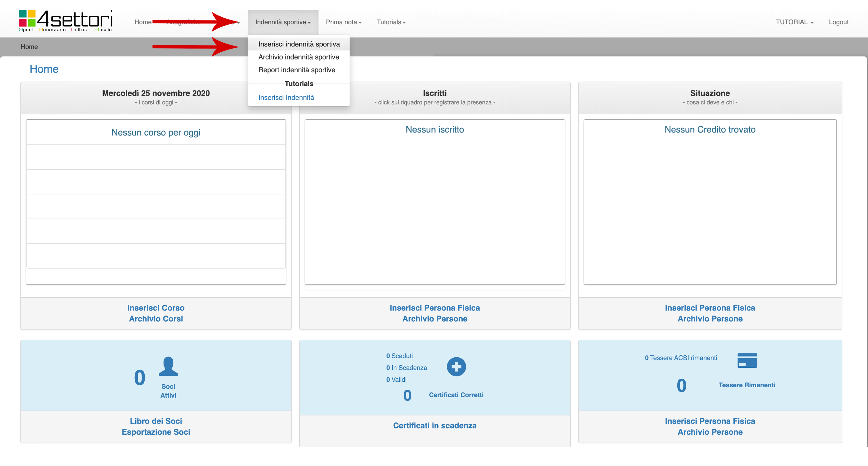Click Esportazione Soci link
The image size is (868, 466).
click(x=156, y=432)
